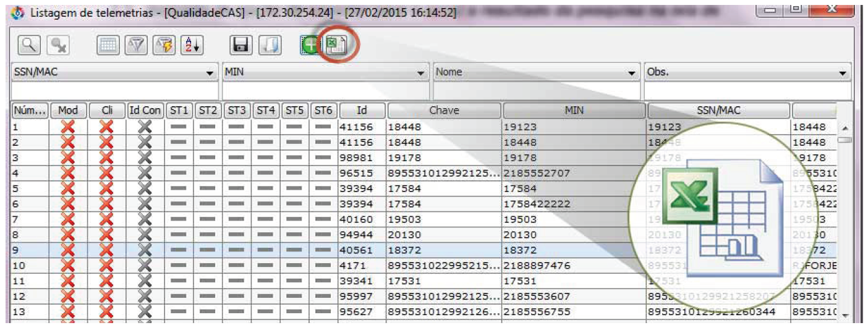Image resolution: width=868 pixels, height=333 pixels.
Task: Select Chave cell 20130 in row 8
Action: [444, 235]
